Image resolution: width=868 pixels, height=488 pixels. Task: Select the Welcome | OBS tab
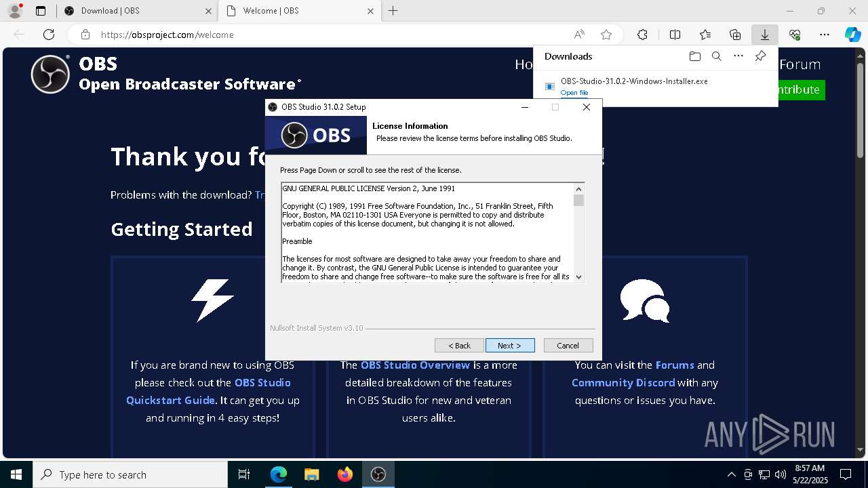pos(299,11)
